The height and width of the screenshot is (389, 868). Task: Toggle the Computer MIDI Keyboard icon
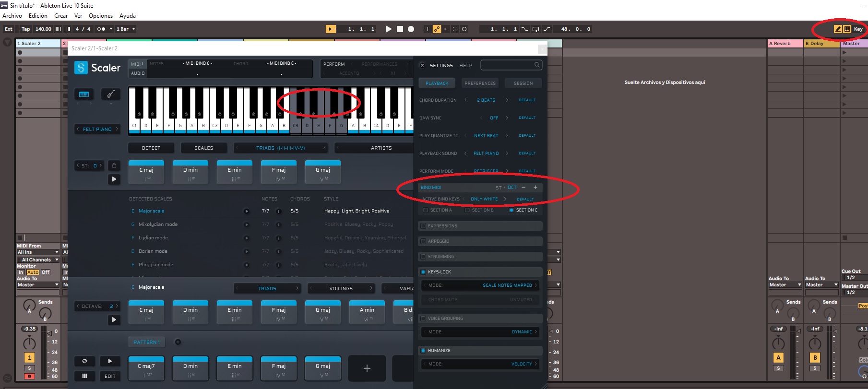[x=847, y=29]
